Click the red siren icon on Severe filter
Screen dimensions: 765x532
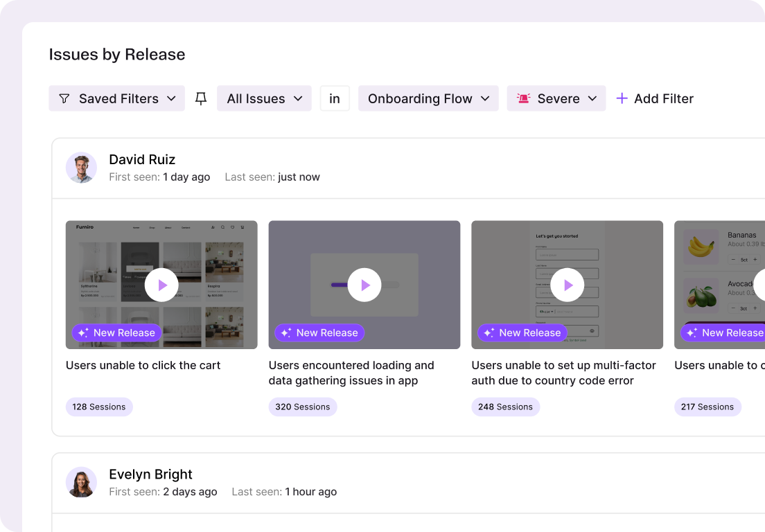[x=523, y=98]
